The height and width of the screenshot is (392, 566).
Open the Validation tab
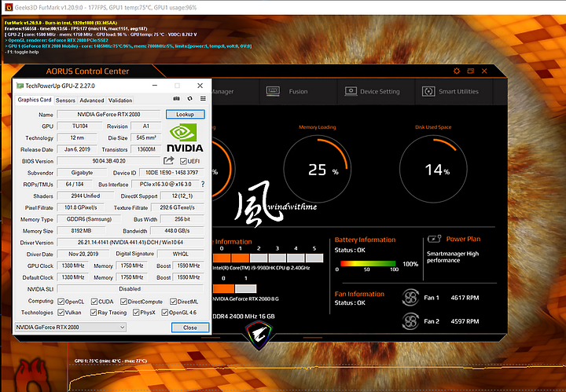(120, 101)
